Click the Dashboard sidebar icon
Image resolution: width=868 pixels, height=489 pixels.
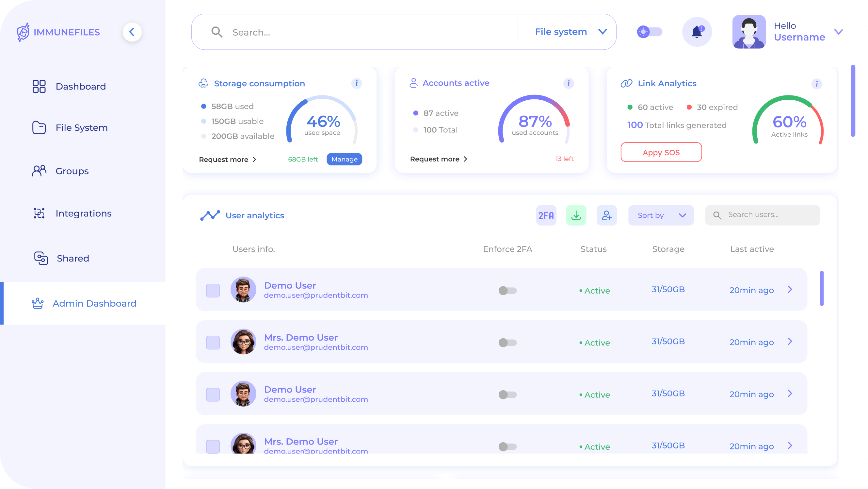pos(39,85)
